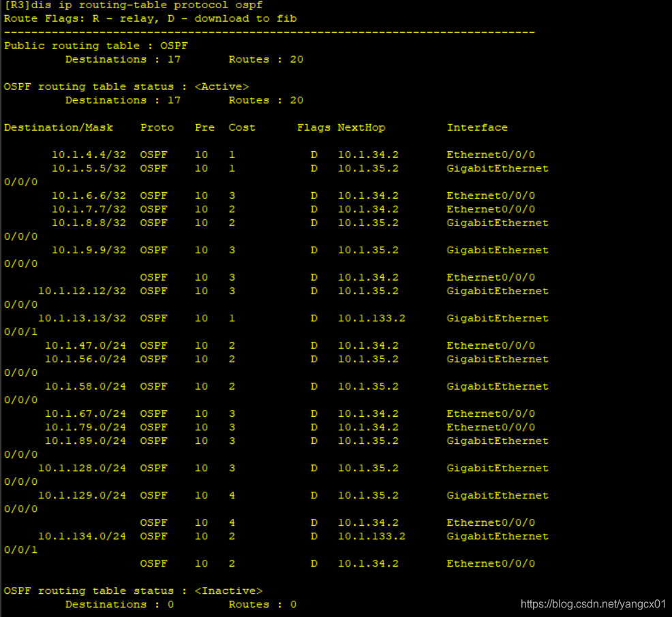Click 'Routes : 20' under Public routing table
672x617 pixels.
pos(266,59)
